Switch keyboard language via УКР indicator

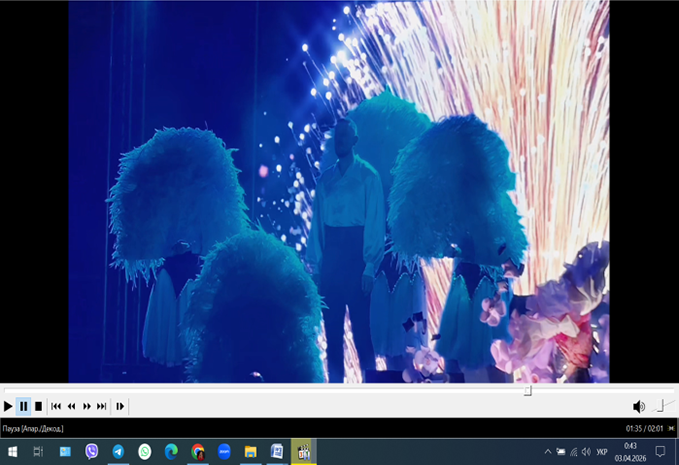pyautogui.click(x=602, y=451)
